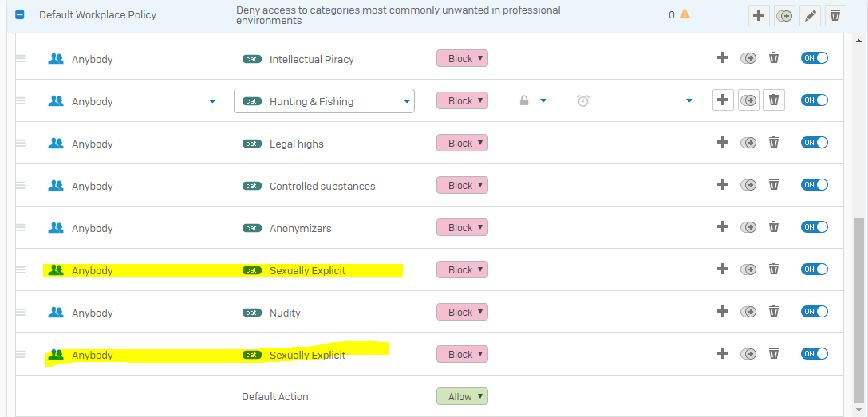Click the edit pencil icon for Default Workplace Policy
This screenshot has width=868, height=417.
pos(810,15)
